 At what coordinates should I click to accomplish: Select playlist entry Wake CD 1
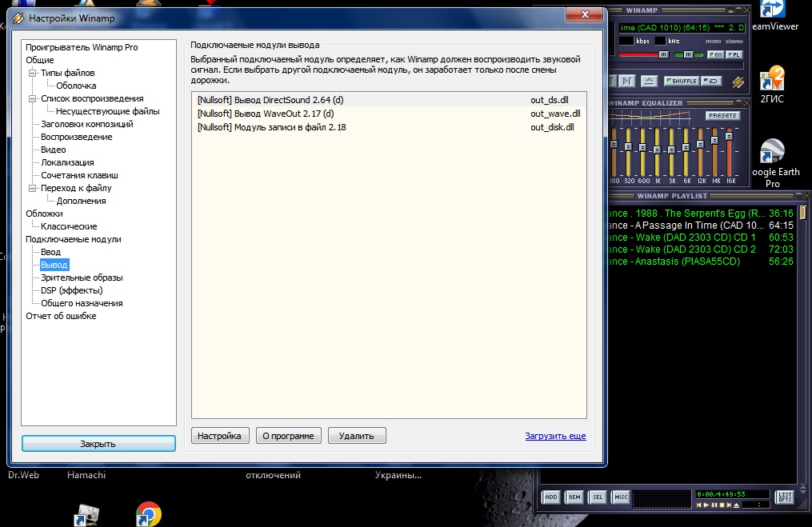pyautogui.click(x=701, y=237)
